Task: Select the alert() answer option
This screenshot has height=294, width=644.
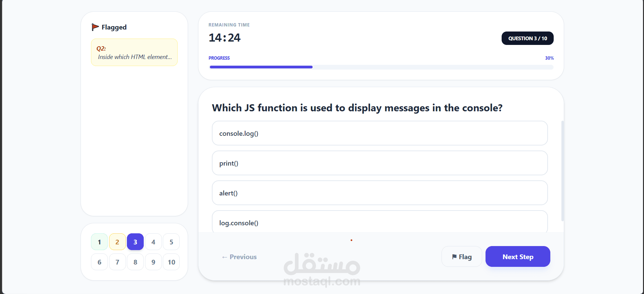Action: 379,193
